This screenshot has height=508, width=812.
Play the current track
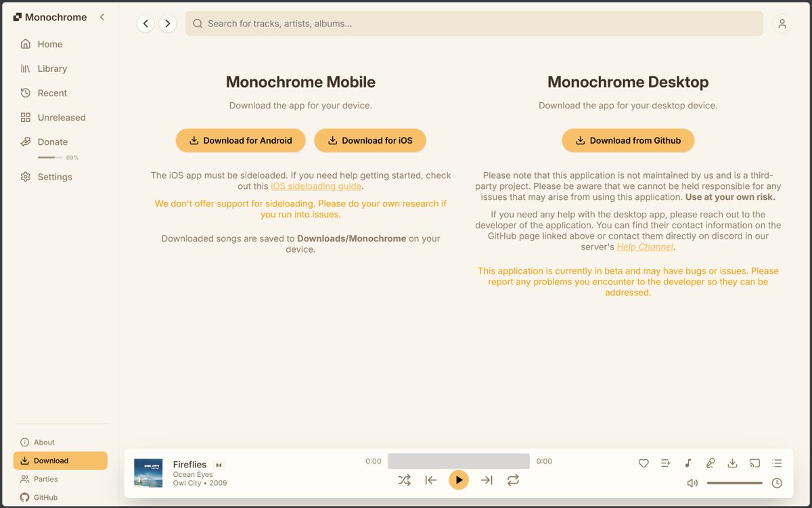pos(459,480)
